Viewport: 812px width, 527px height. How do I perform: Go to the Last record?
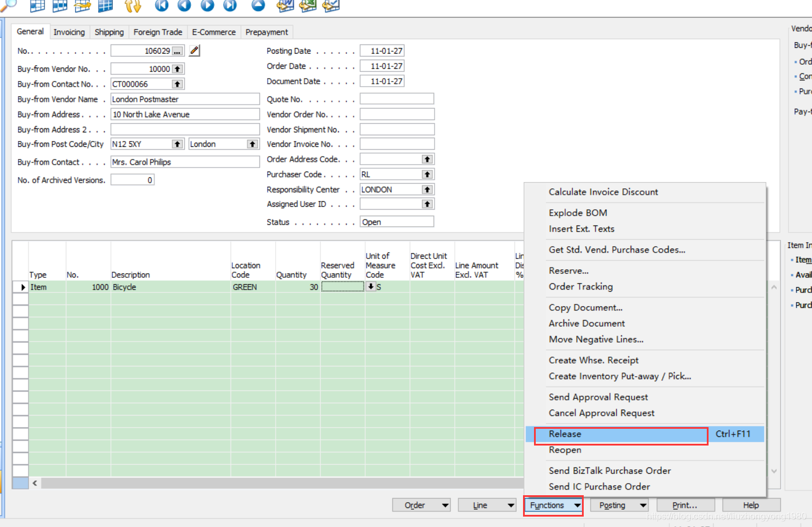click(230, 5)
